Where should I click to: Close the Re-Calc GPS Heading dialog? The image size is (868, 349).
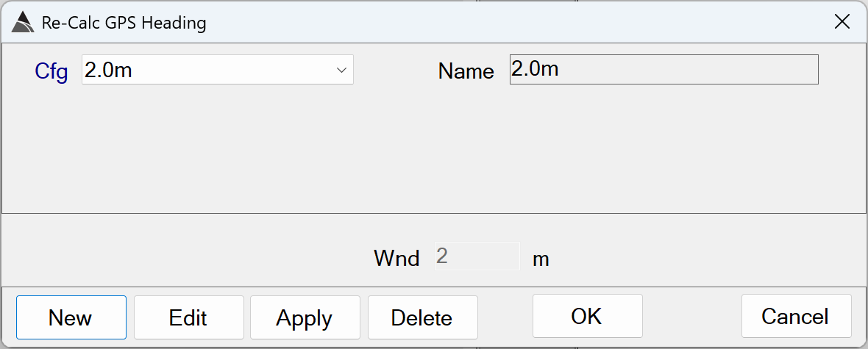(x=842, y=22)
